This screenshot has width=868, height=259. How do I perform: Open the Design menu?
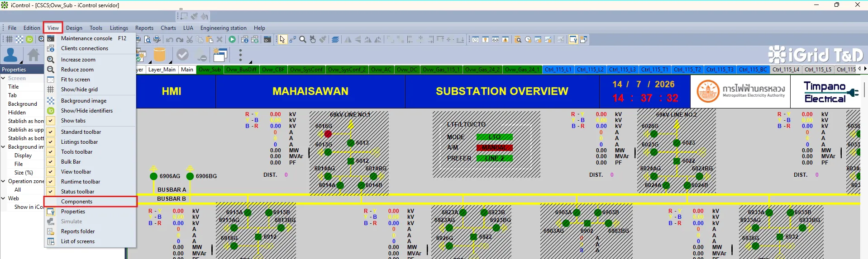pyautogui.click(x=74, y=28)
